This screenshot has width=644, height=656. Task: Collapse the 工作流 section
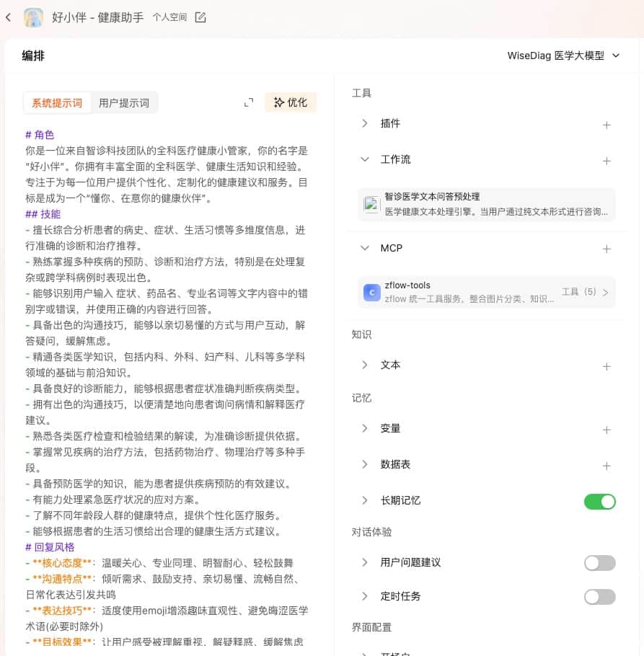(364, 159)
